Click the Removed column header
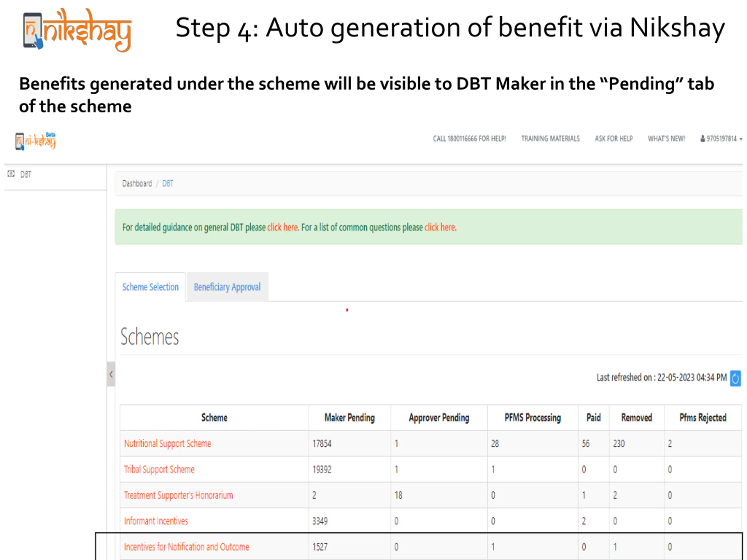Image resolution: width=747 pixels, height=560 pixels. [637, 418]
